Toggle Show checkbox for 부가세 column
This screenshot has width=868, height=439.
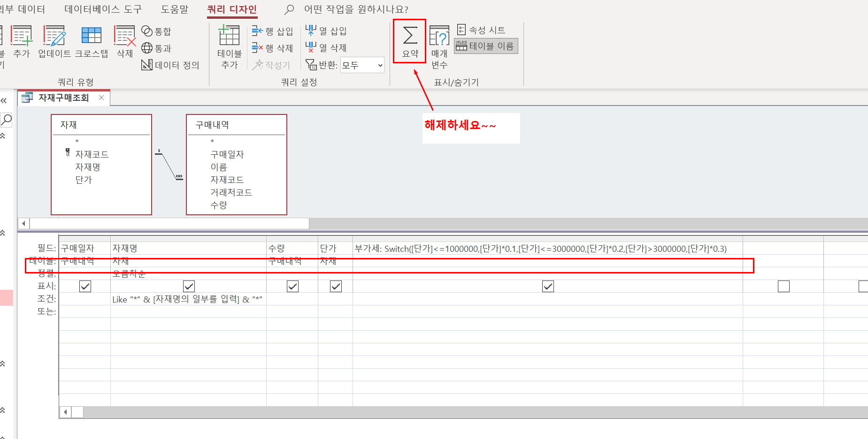click(548, 286)
